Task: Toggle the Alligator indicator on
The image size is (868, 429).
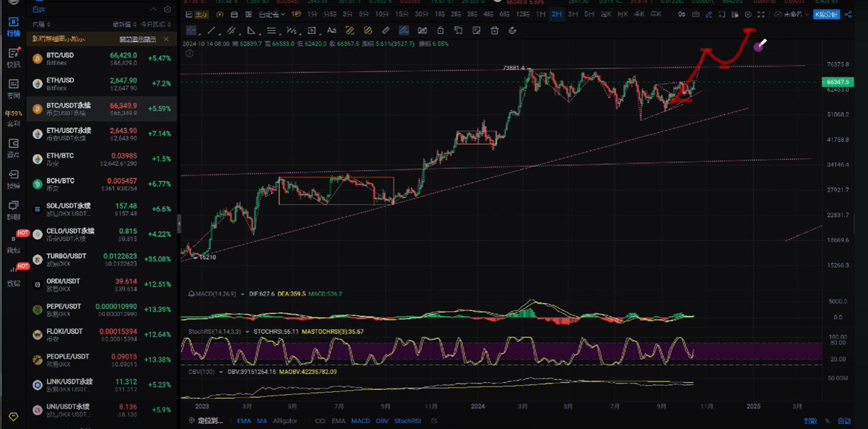Action: pyautogui.click(x=285, y=421)
